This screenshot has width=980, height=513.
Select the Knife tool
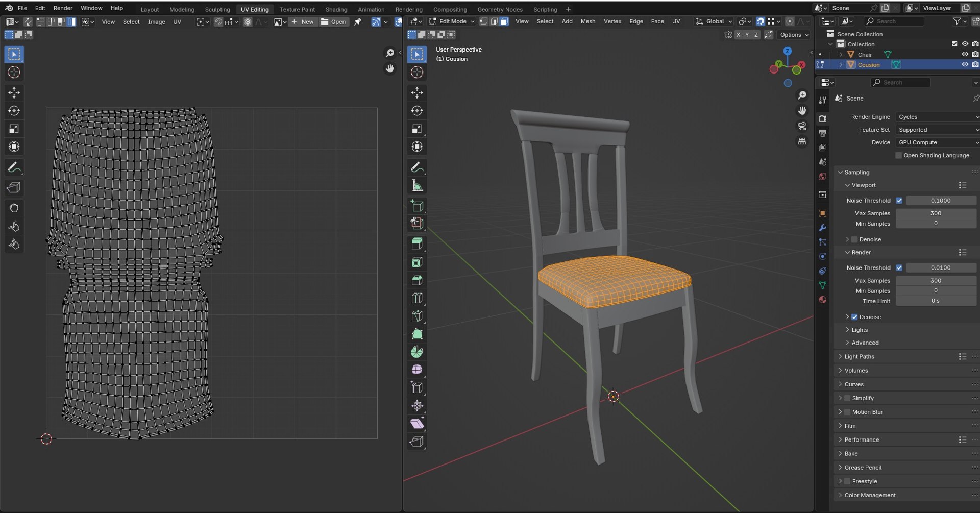tap(417, 316)
